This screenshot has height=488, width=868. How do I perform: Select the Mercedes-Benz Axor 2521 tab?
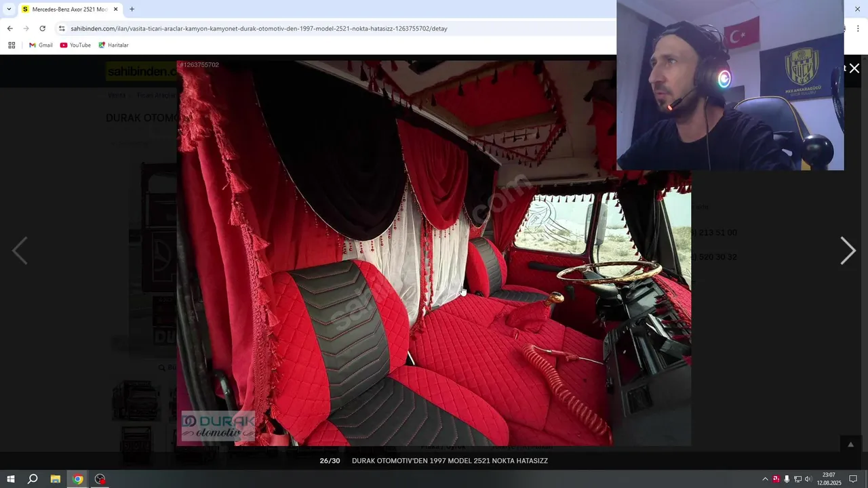coord(65,9)
